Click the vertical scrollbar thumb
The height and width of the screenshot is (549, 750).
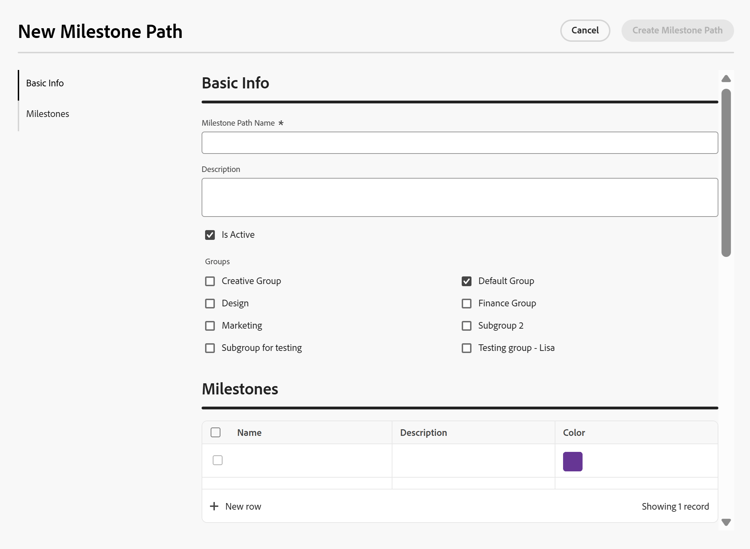tap(726, 170)
